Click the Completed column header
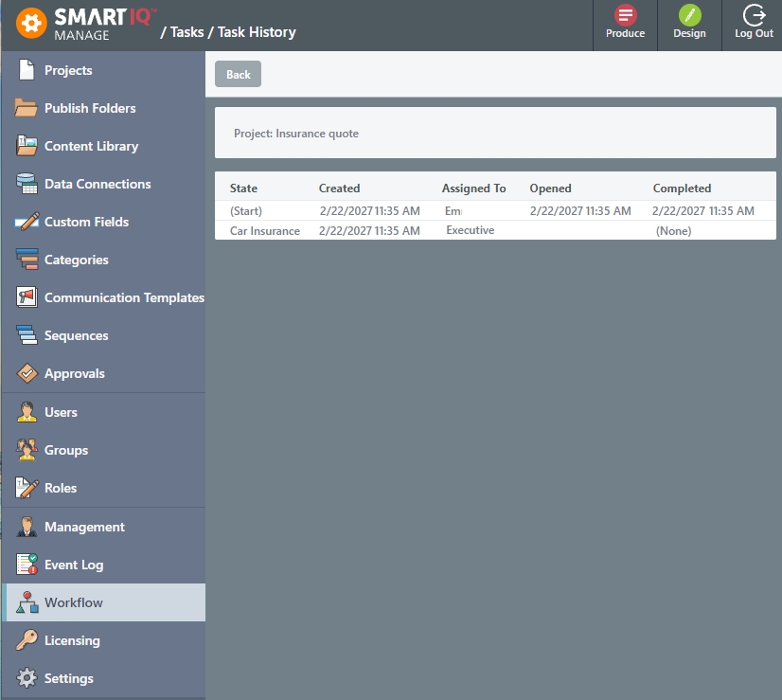The image size is (782, 700). pos(682,188)
